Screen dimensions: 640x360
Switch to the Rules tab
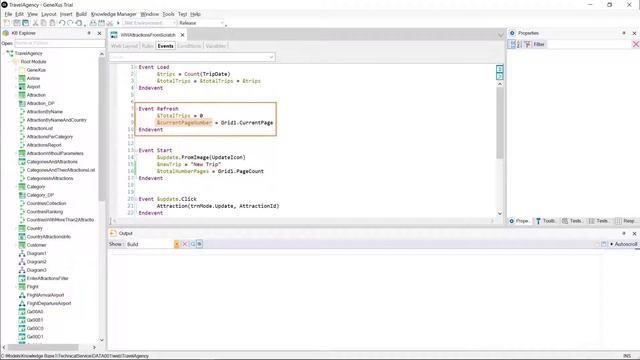point(147,46)
